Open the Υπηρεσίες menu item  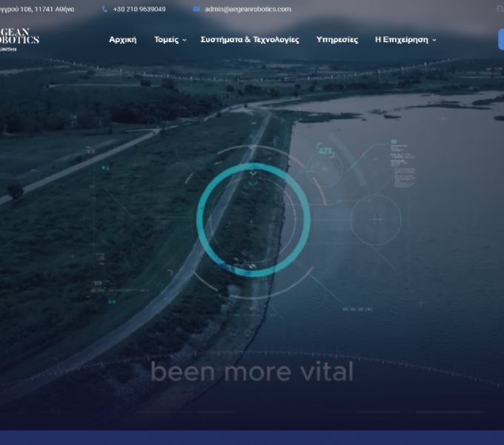point(337,39)
